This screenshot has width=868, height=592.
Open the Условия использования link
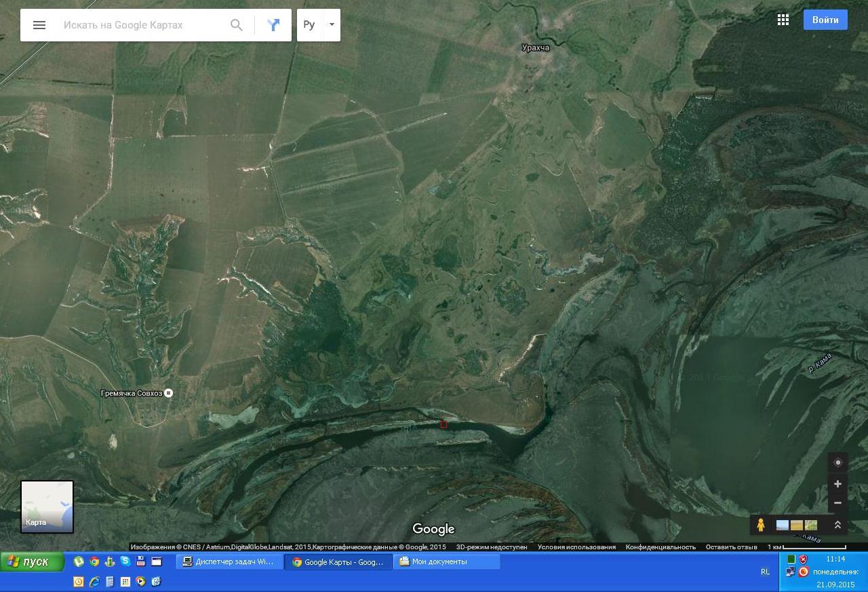point(576,547)
